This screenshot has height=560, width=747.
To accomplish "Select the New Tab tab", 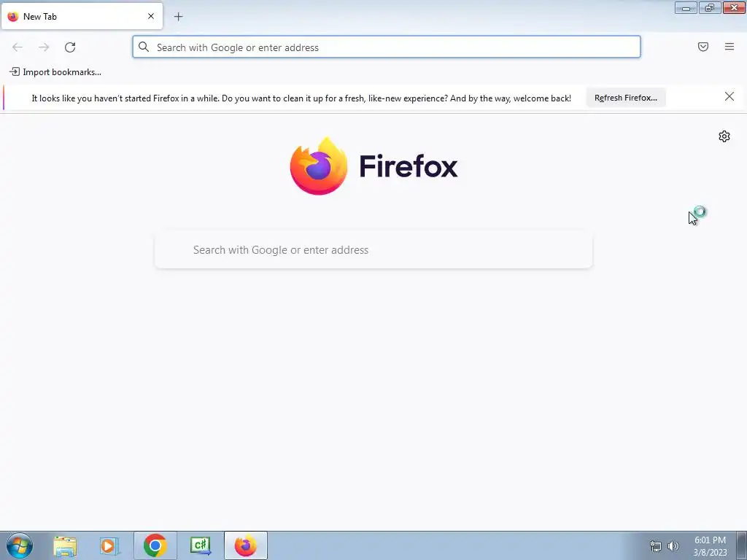I will click(x=82, y=16).
